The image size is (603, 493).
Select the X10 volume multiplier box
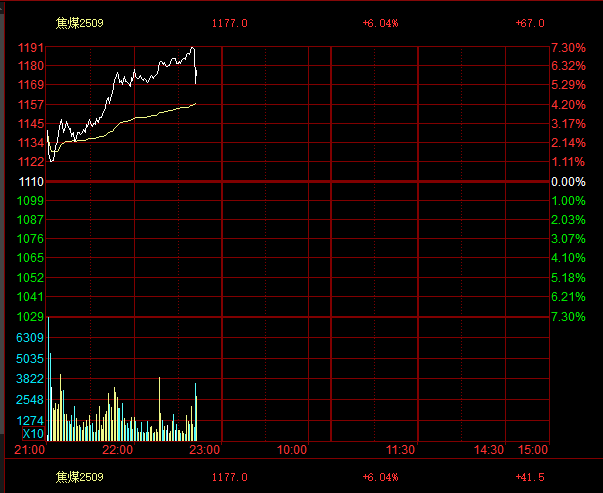pos(33,434)
